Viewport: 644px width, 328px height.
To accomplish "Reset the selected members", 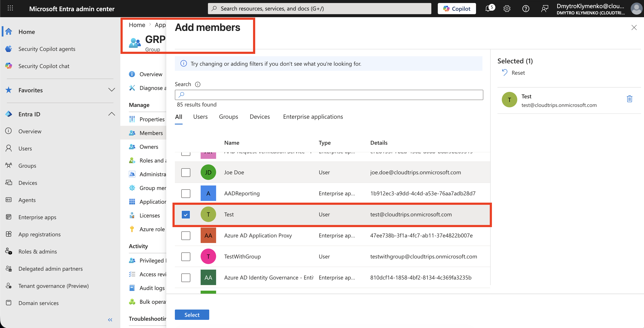I will click(x=513, y=73).
